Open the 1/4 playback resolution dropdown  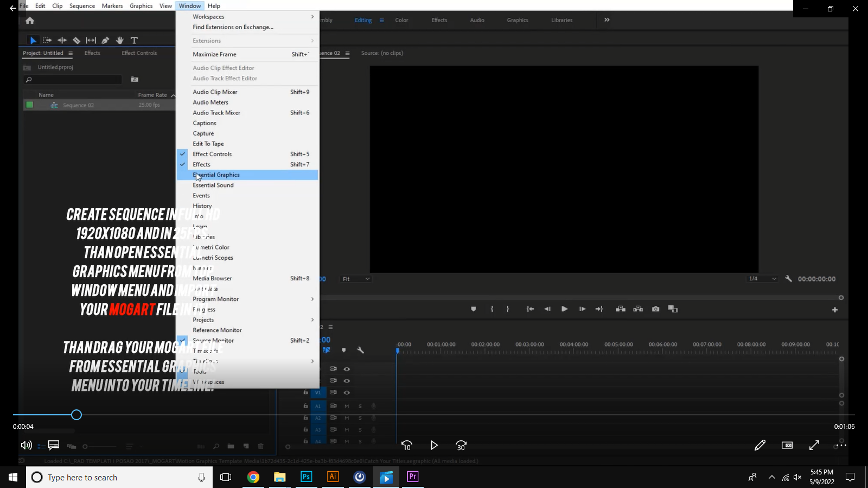pos(763,279)
